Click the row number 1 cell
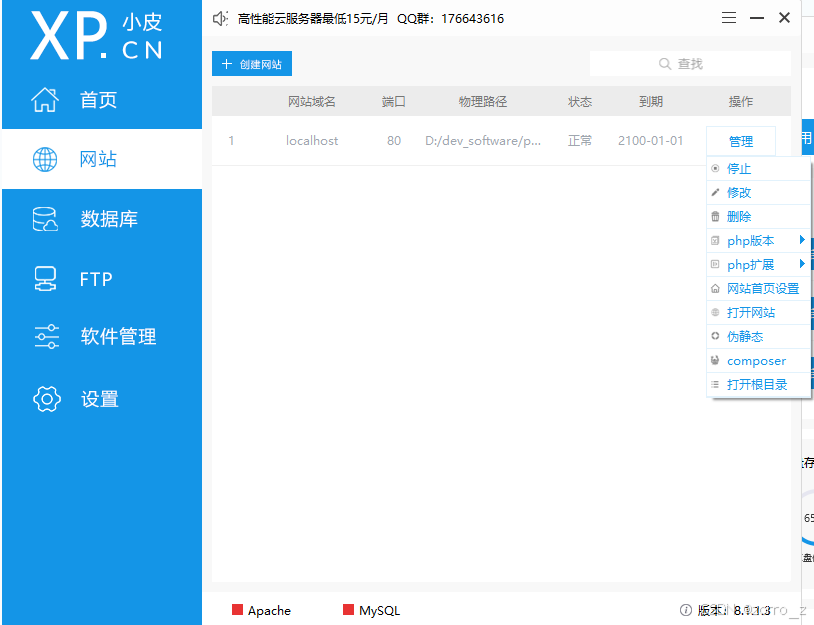Image resolution: width=814 pixels, height=625 pixels. click(x=231, y=141)
